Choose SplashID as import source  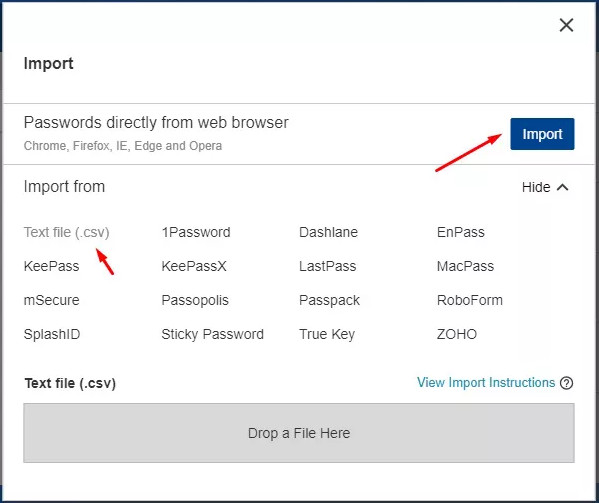coord(52,334)
